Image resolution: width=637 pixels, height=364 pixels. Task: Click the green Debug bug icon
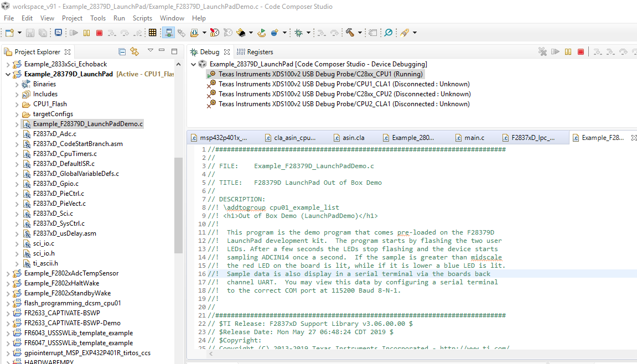(x=298, y=33)
